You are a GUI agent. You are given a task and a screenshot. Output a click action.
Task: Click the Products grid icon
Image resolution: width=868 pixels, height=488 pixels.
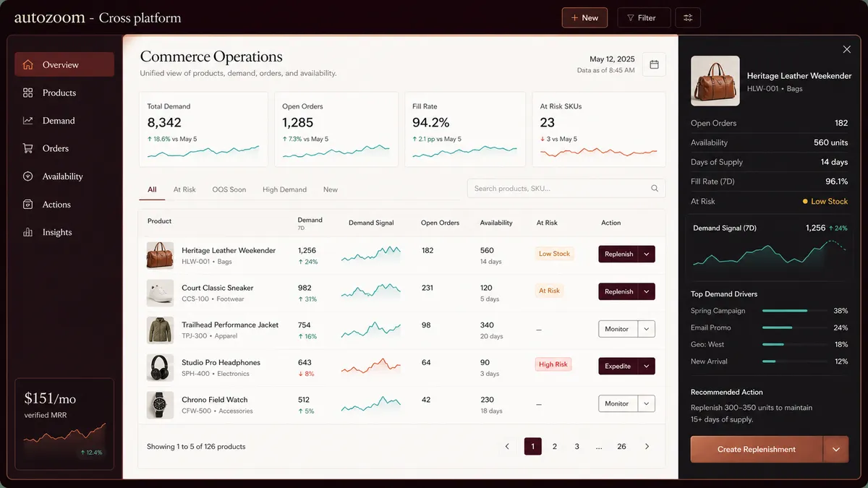pyautogui.click(x=28, y=93)
